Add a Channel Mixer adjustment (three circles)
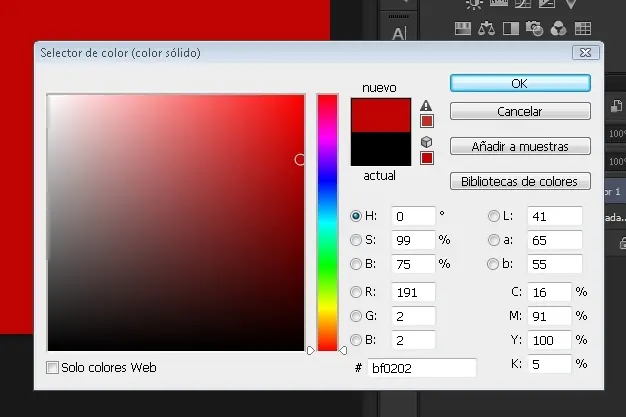The width and height of the screenshot is (626, 417). point(559,28)
